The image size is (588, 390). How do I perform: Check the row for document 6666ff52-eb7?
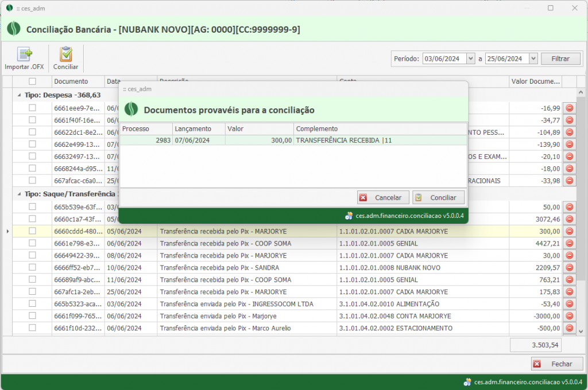(32, 267)
